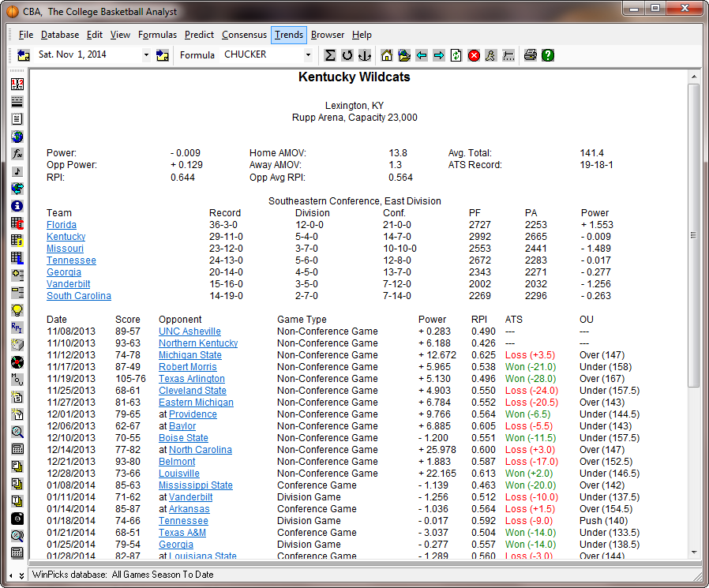Image resolution: width=709 pixels, height=588 pixels.
Task: Open the Predict menu
Action: [x=200, y=35]
